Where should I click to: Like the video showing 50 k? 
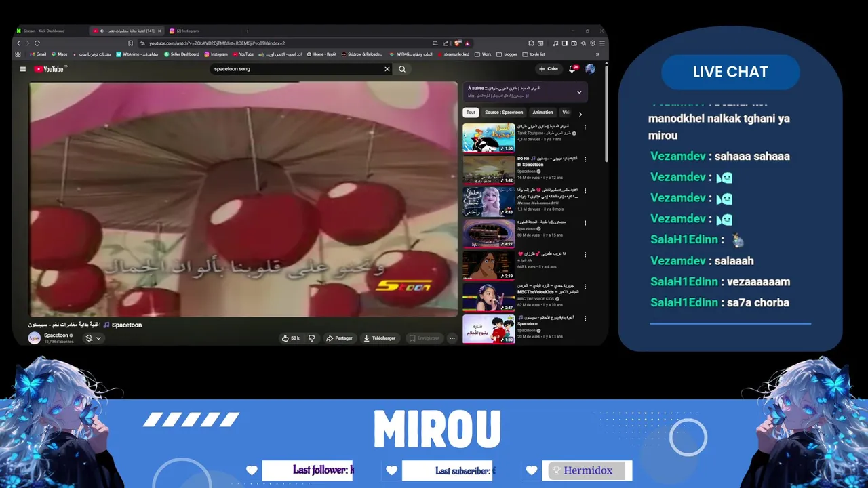tap(291, 338)
